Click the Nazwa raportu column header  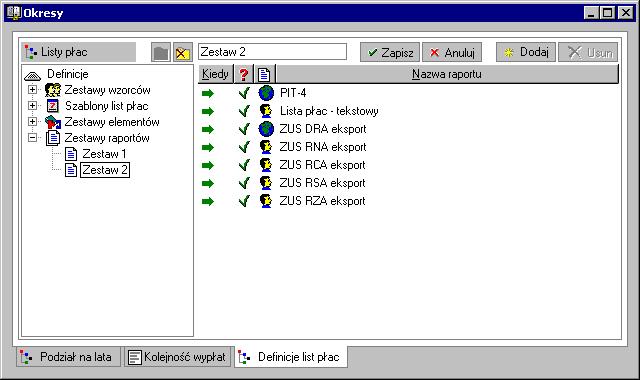point(447,74)
